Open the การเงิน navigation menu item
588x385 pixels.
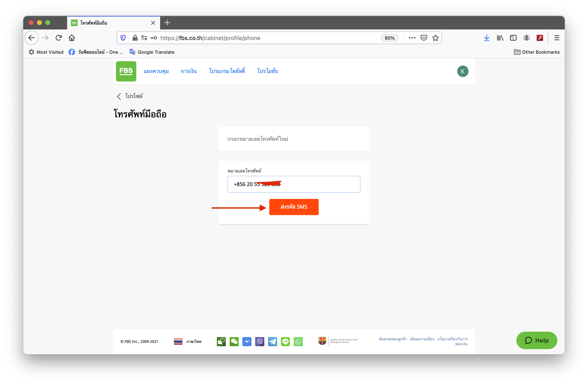tap(189, 71)
